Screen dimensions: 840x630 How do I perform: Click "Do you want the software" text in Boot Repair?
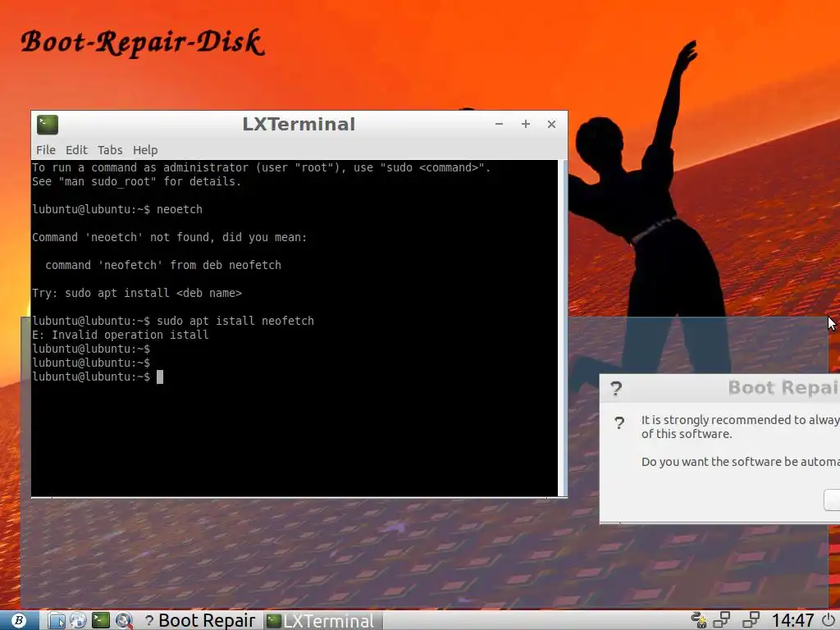click(741, 462)
